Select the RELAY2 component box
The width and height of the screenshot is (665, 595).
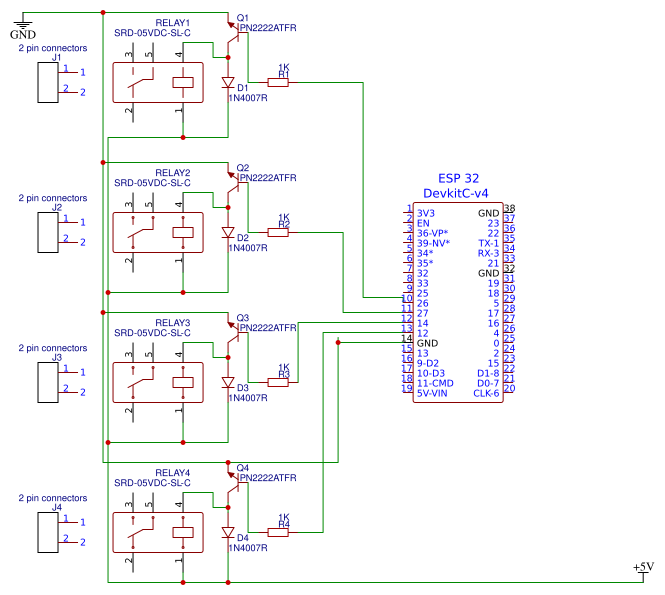(158, 232)
